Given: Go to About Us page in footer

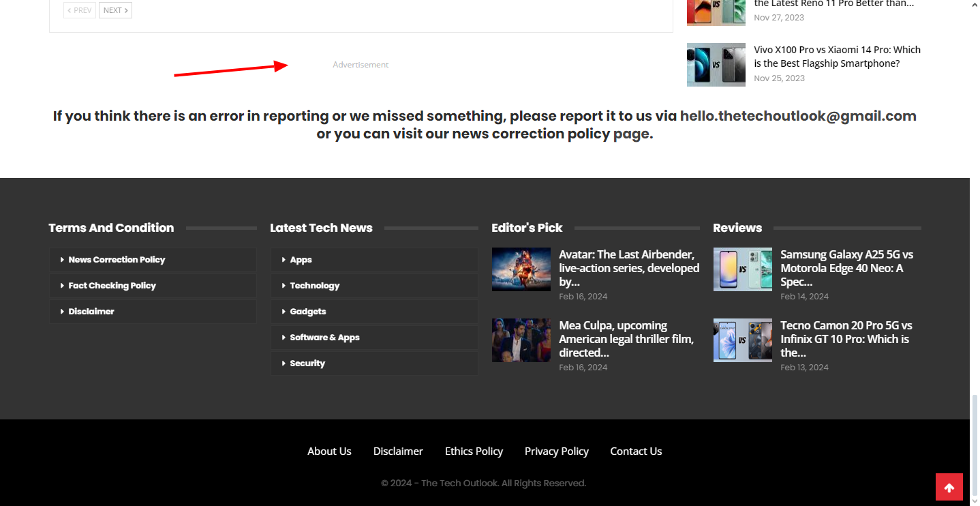Looking at the screenshot, I should (329, 451).
